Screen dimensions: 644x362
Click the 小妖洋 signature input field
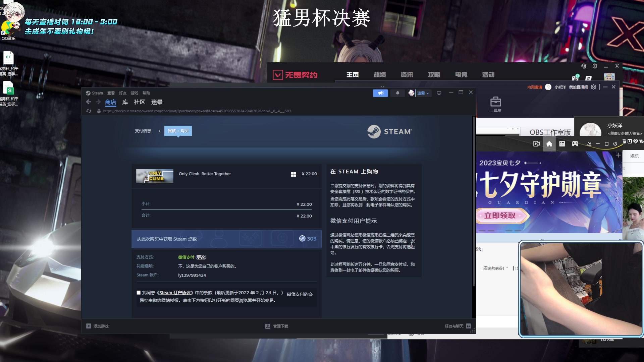pos(625,133)
